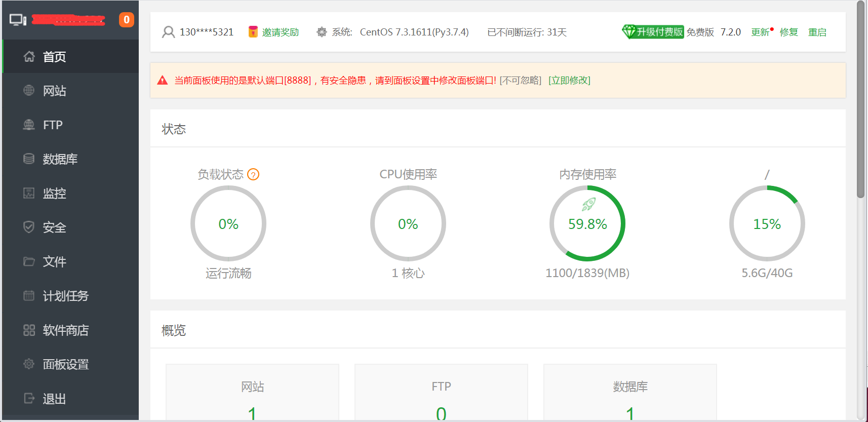
Task: Open 文件 manager from the sidebar
Action: (70, 261)
